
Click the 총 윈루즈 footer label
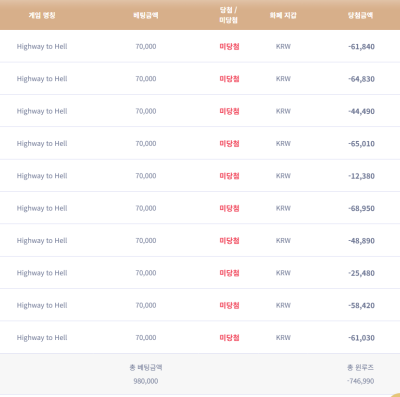(x=360, y=368)
